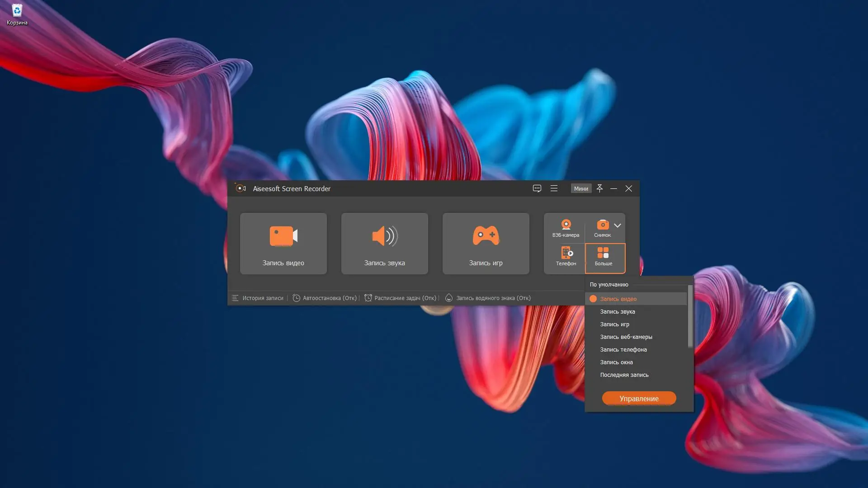Open the Запись звука audio recorder
Viewport: 868px width, 488px height.
tap(384, 244)
